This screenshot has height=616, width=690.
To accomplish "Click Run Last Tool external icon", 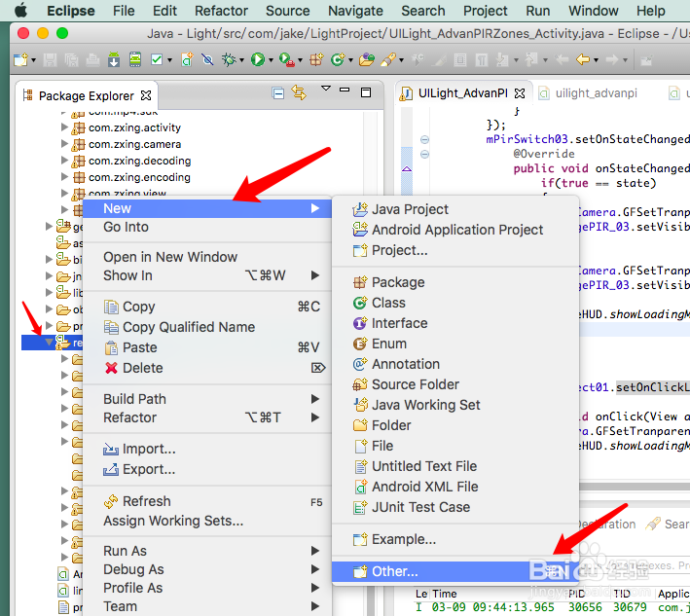I will 286,59.
